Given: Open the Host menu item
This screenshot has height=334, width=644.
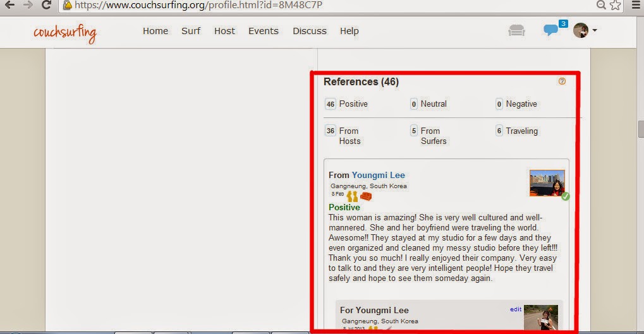Looking at the screenshot, I should [x=224, y=31].
